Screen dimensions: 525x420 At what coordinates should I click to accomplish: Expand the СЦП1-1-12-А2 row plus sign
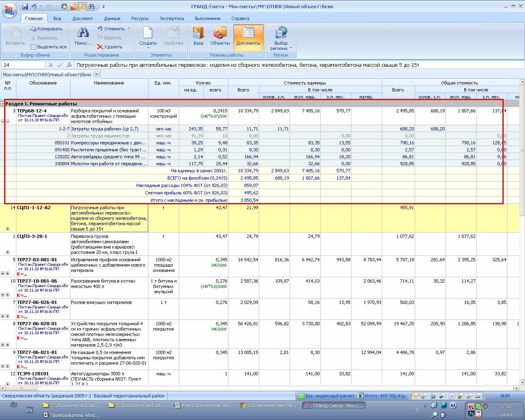pos(7,229)
